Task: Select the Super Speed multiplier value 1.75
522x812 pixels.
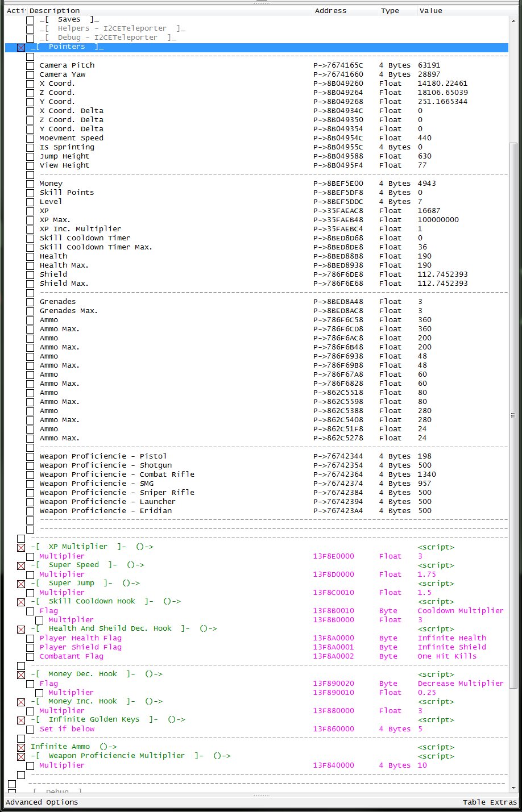Action: [427, 574]
